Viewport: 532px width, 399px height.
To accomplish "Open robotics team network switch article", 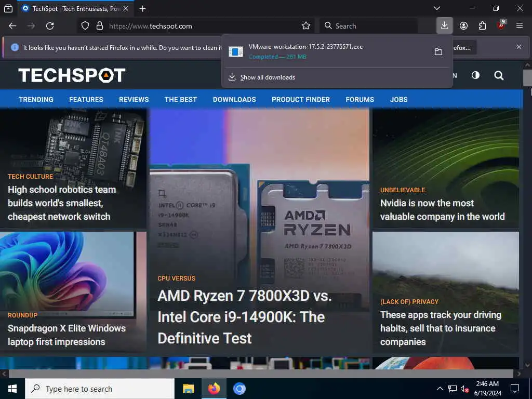I will (x=62, y=203).
